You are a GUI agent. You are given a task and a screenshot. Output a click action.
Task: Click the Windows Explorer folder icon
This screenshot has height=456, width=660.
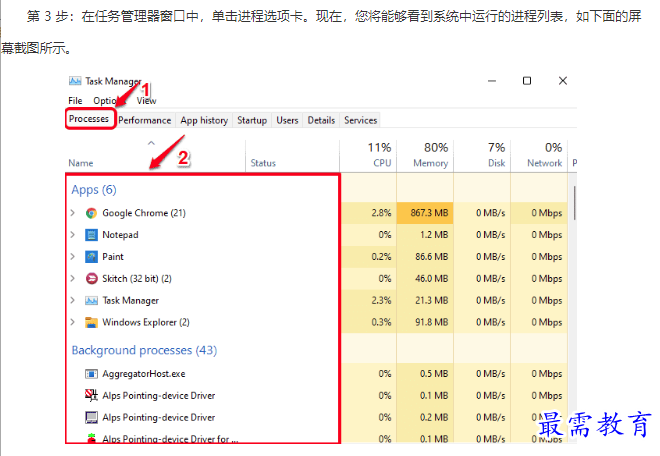point(91,323)
